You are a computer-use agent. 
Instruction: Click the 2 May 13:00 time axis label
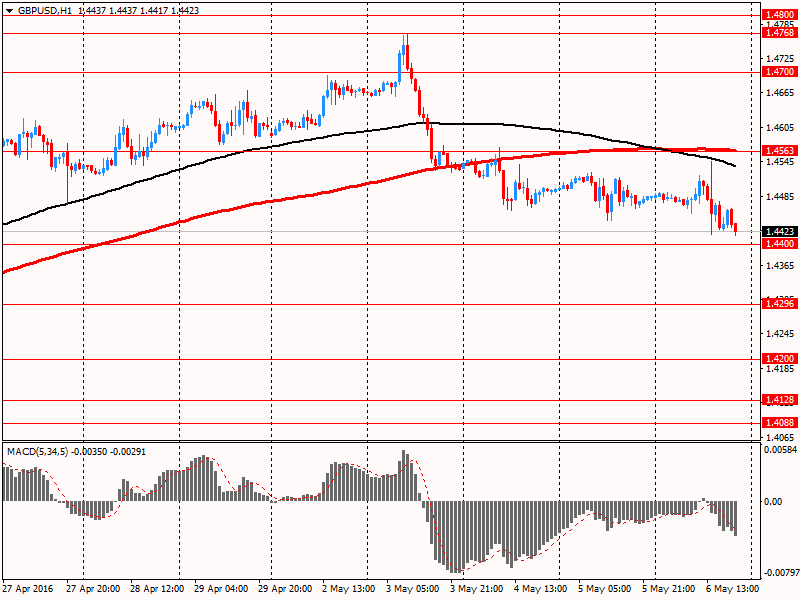pyautogui.click(x=349, y=589)
